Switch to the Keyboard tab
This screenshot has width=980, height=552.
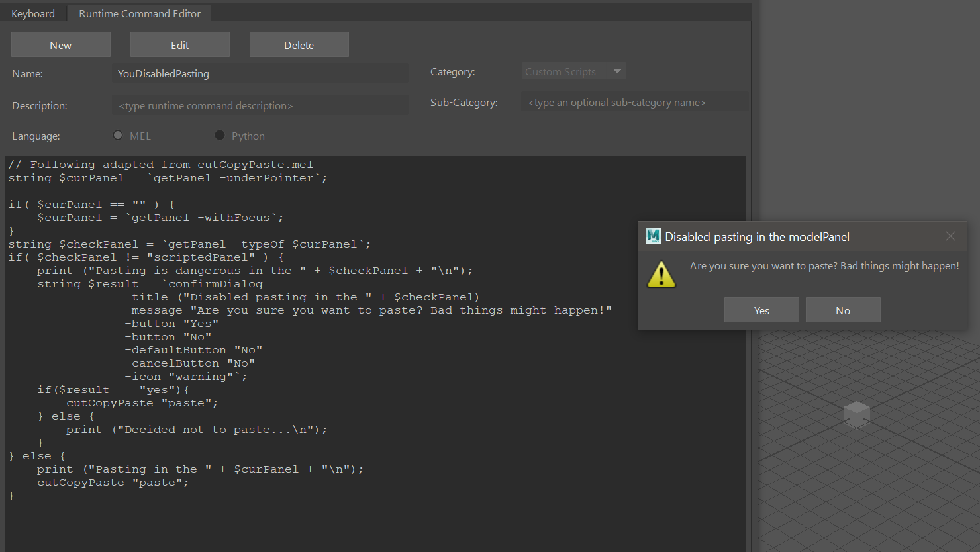[x=33, y=13]
